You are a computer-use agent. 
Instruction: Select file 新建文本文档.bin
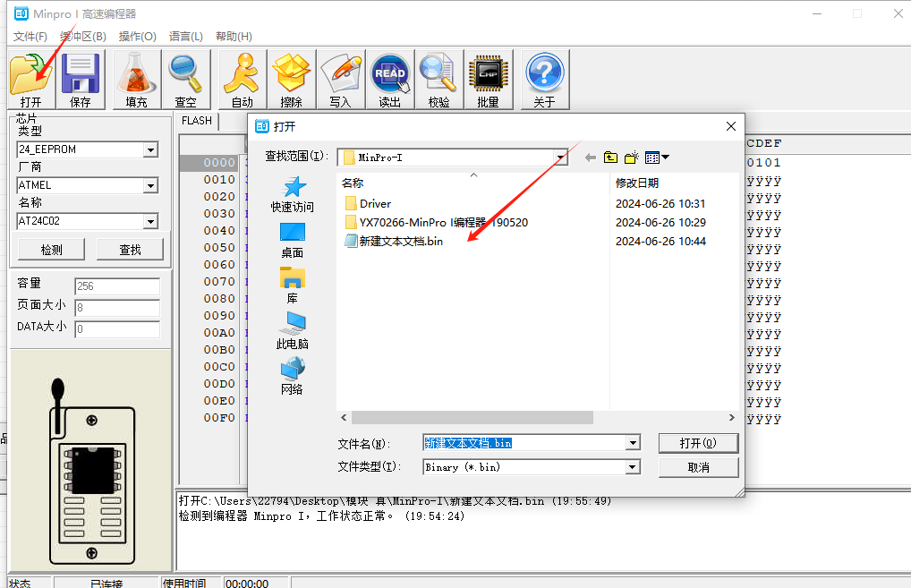click(x=394, y=241)
